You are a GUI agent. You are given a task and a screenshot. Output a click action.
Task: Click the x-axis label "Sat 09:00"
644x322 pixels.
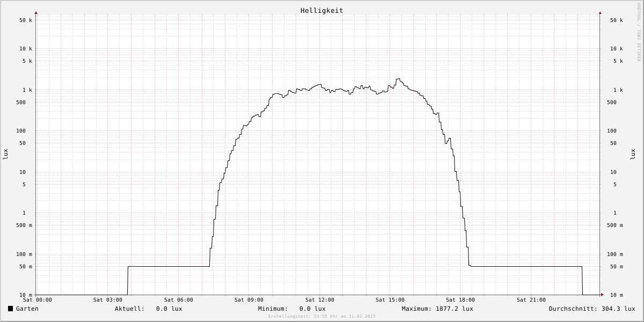249,300
